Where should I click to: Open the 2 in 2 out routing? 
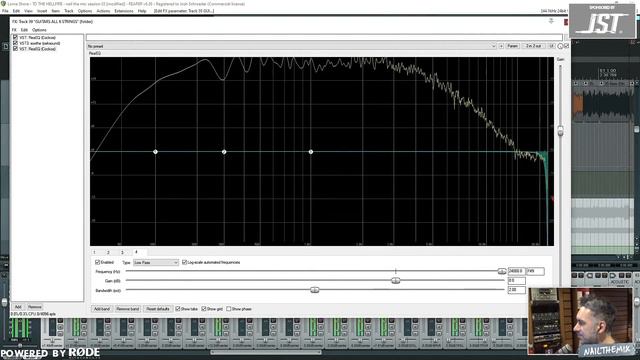point(533,46)
